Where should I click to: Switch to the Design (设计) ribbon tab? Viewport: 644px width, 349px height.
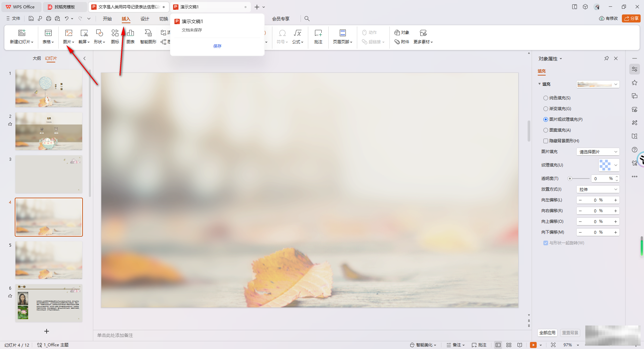coord(145,19)
